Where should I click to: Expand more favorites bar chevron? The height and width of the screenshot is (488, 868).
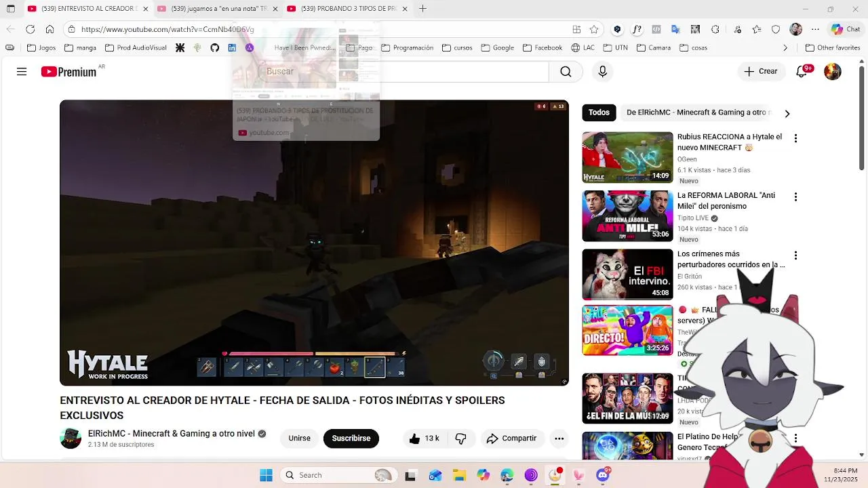[x=785, y=48]
